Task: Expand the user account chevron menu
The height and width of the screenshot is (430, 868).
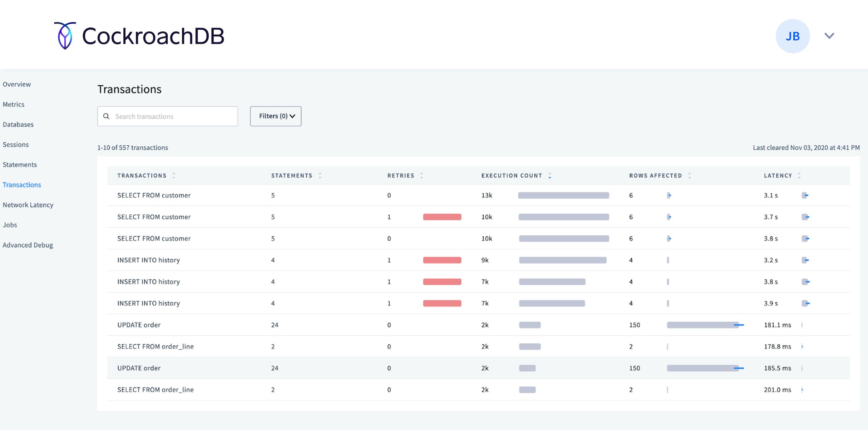Action: tap(829, 36)
